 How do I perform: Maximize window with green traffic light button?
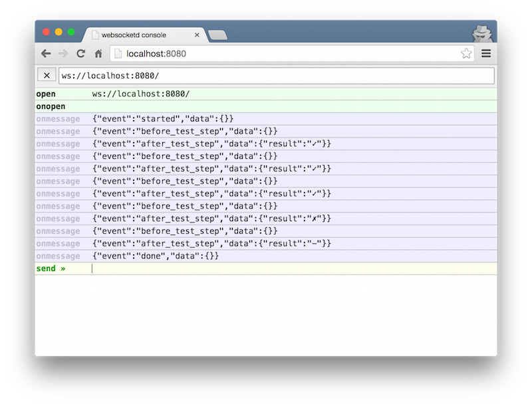pos(71,32)
